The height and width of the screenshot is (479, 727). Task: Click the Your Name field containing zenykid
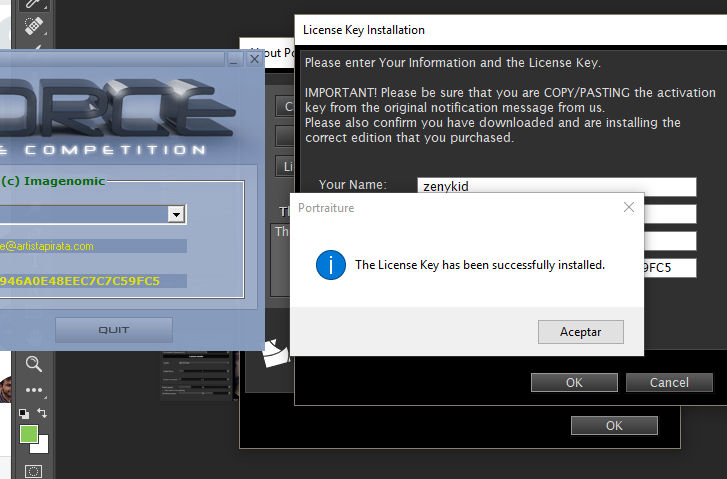[556, 186]
